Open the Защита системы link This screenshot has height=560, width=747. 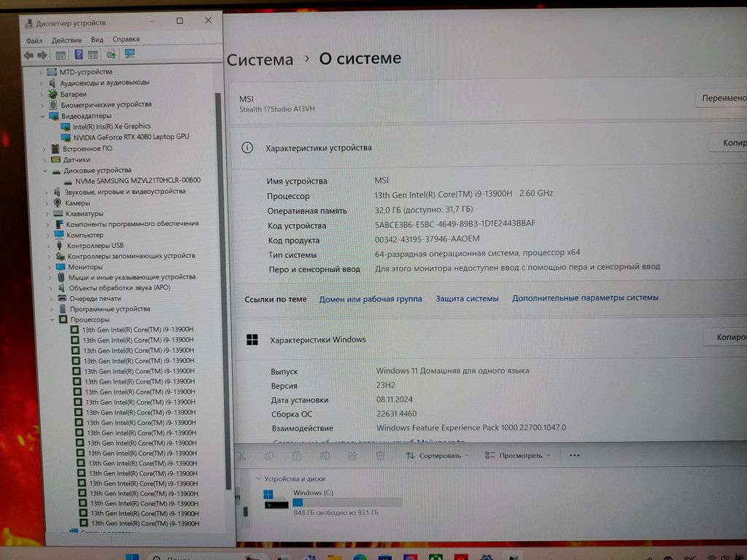467,298
